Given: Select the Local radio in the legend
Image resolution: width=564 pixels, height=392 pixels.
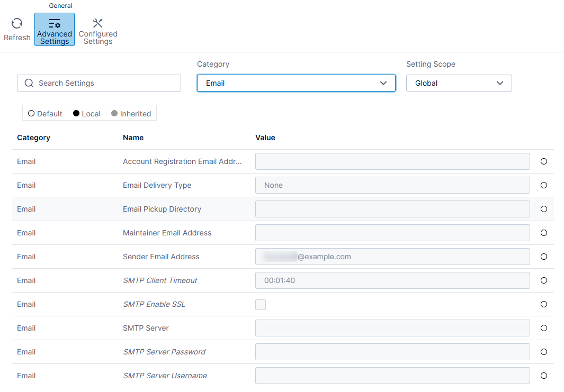Looking at the screenshot, I should click(77, 113).
